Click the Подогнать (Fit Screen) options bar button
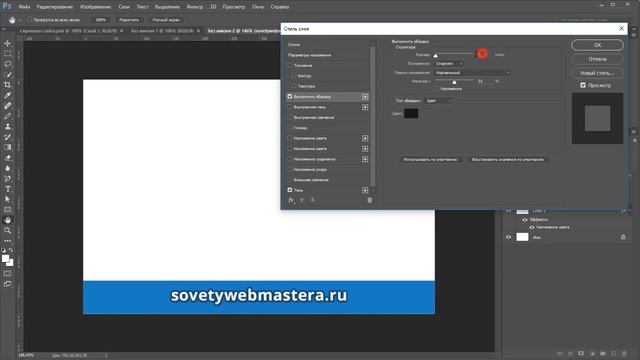 coord(129,20)
